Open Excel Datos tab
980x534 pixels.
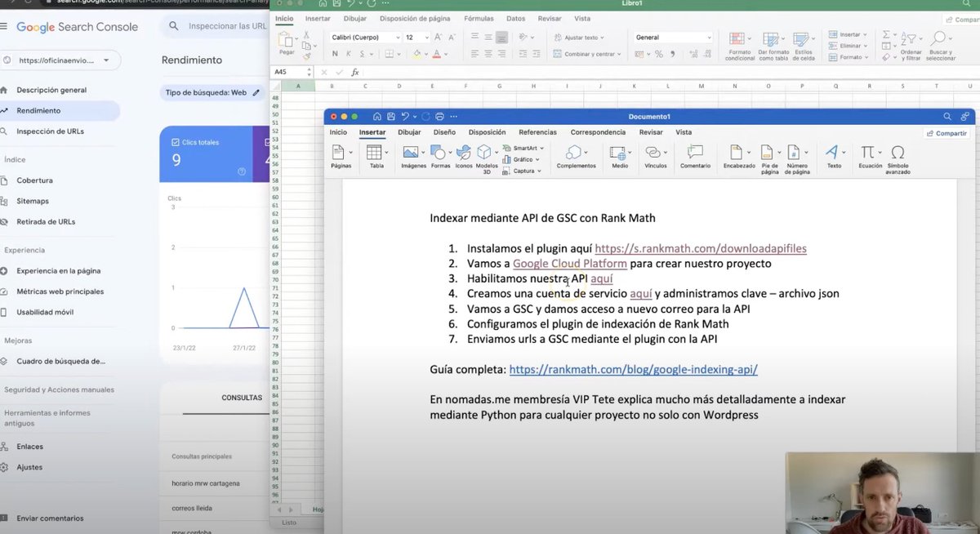(515, 18)
